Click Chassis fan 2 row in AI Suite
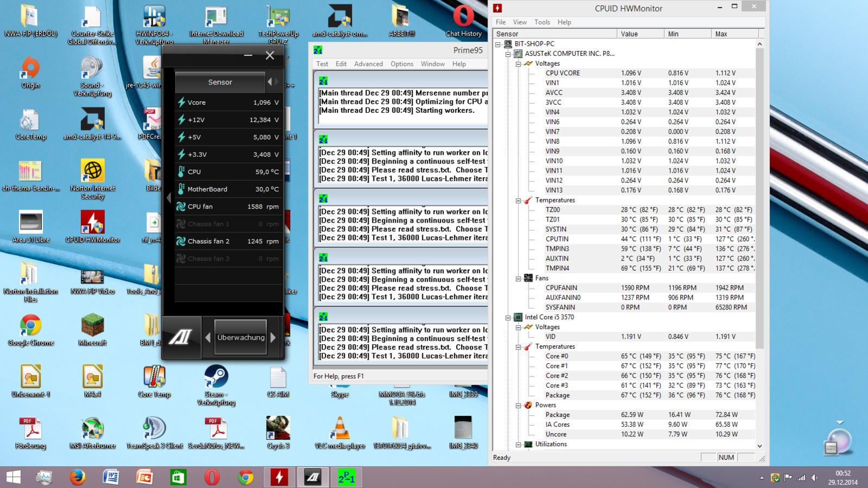 (228, 241)
